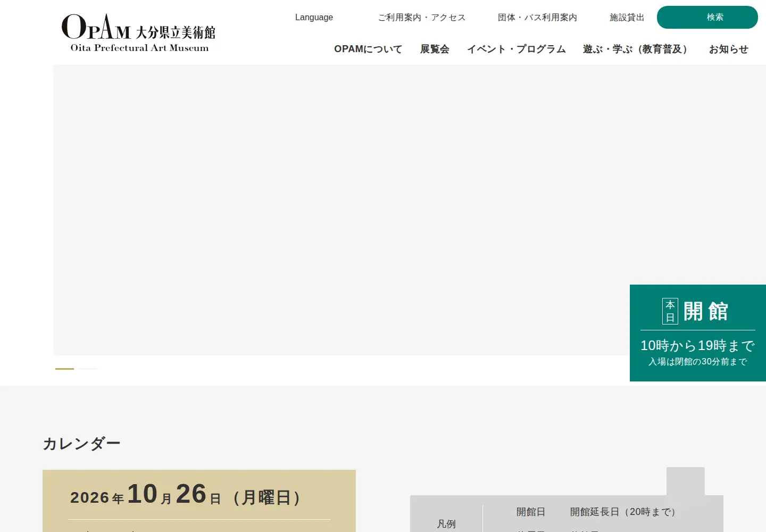Click the green 検索 button
The height and width of the screenshot is (532, 766).
coord(707,18)
